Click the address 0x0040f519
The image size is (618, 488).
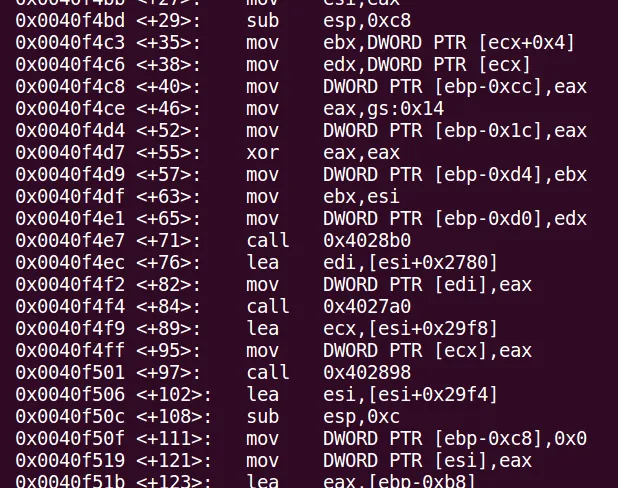(70, 461)
